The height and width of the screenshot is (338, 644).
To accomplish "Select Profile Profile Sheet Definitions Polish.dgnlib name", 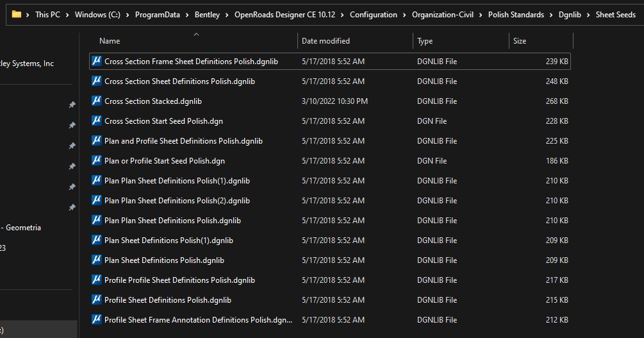I will 179,280.
